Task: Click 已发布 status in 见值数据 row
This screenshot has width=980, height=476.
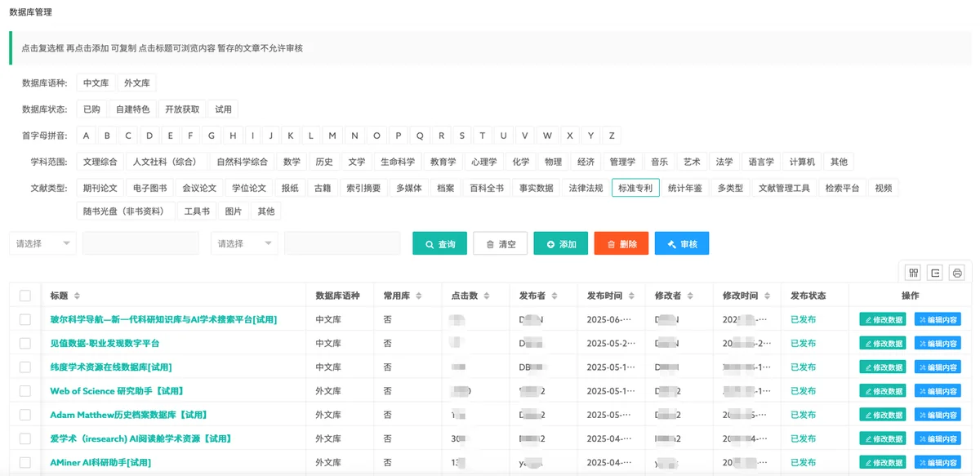Action: [x=803, y=344]
